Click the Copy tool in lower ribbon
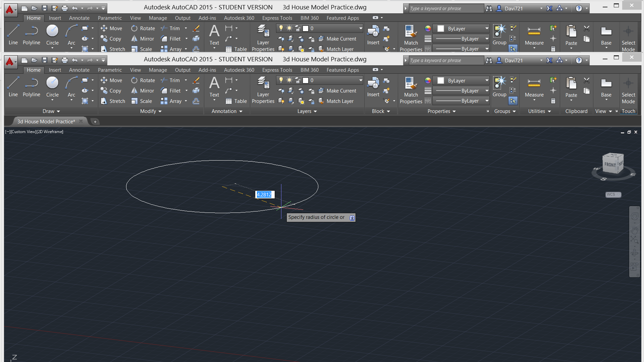This screenshot has height=362, width=644. pos(111,91)
